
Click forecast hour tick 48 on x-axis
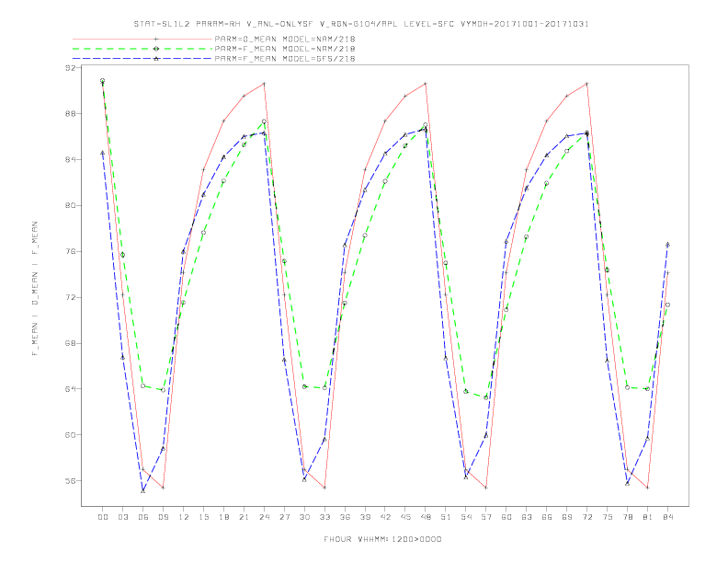point(426,517)
